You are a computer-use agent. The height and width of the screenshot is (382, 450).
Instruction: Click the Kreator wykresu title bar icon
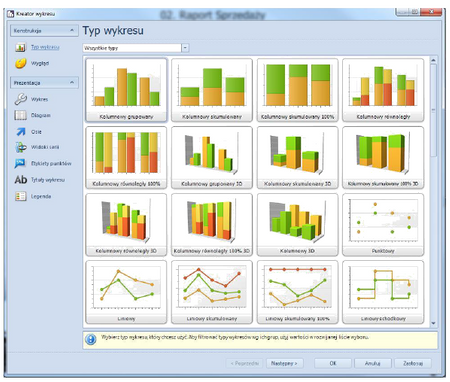point(11,13)
